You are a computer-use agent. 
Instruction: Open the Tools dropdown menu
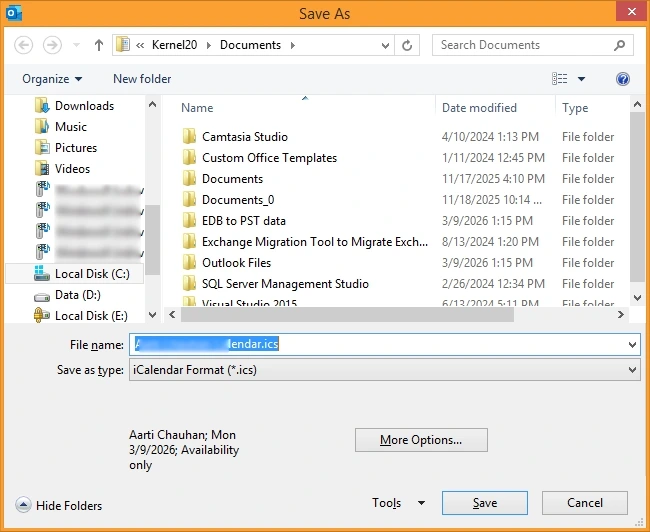[x=398, y=503]
